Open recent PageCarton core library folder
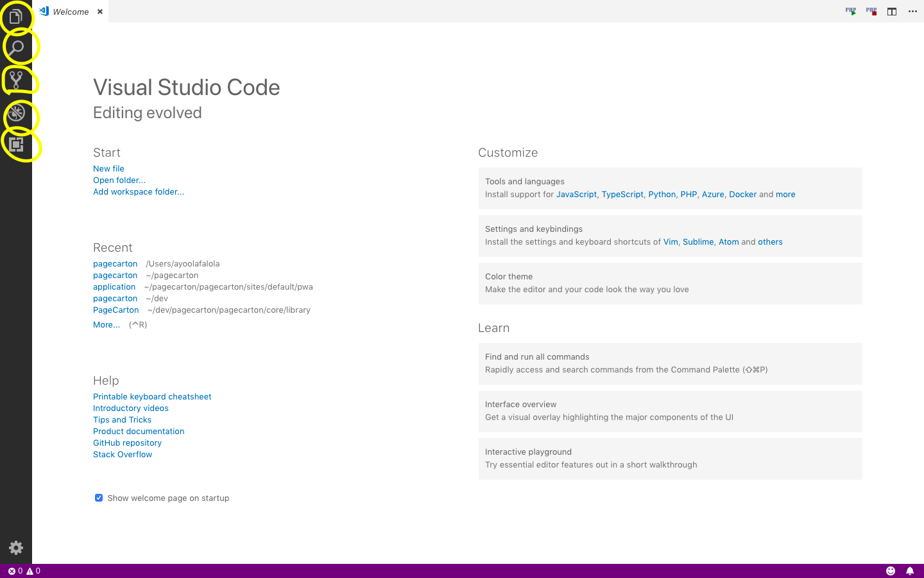This screenshot has width=924, height=578. [x=116, y=310]
